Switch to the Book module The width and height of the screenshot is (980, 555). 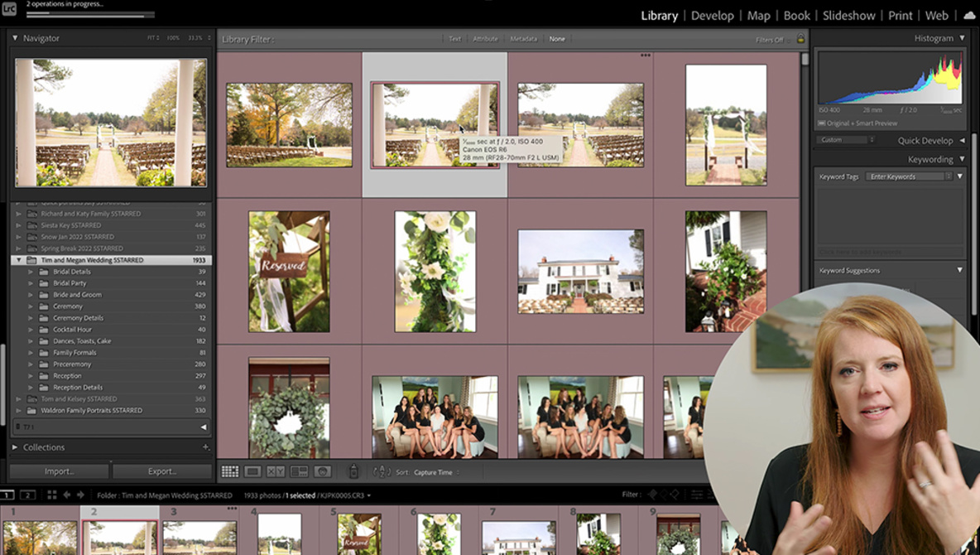coord(797,16)
